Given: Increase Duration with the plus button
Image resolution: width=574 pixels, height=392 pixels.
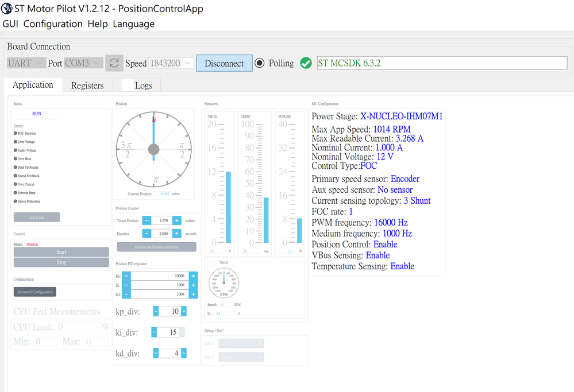Looking at the screenshot, I should tap(177, 233).
